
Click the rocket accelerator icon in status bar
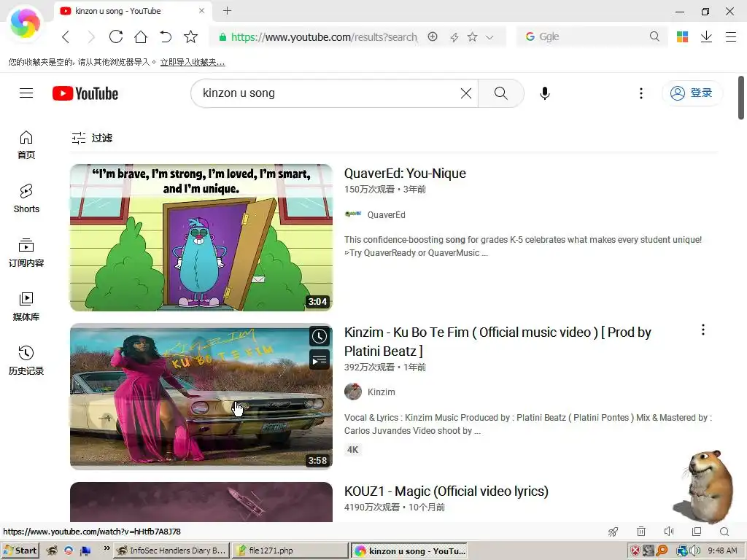point(613,532)
